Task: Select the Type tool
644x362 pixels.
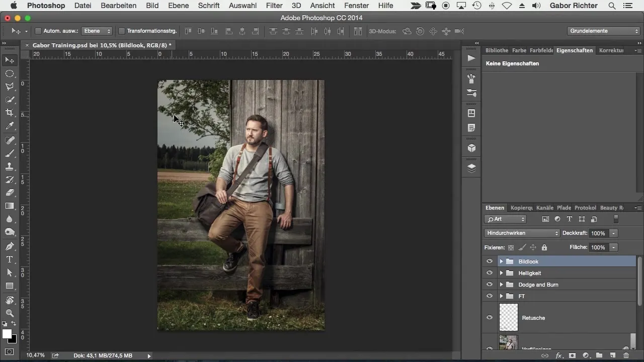Action: coord(10,259)
